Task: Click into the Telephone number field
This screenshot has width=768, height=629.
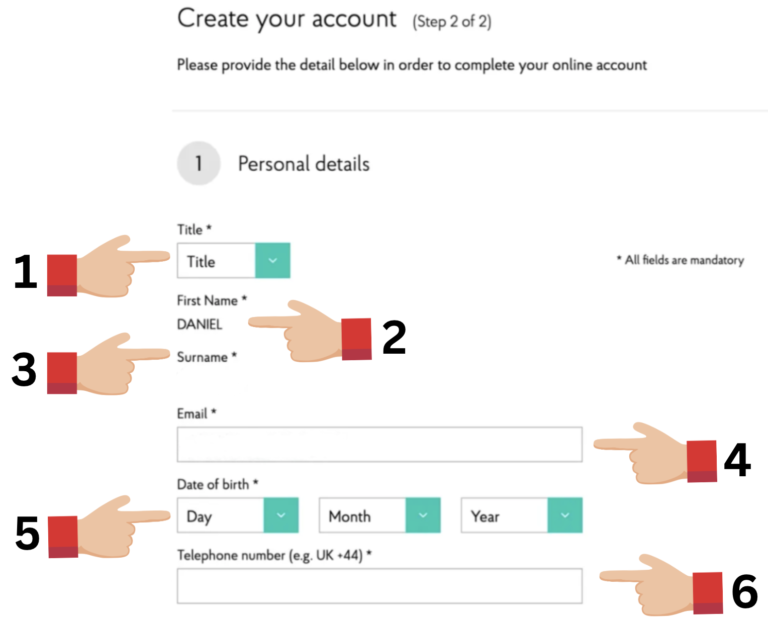Action: click(x=379, y=586)
